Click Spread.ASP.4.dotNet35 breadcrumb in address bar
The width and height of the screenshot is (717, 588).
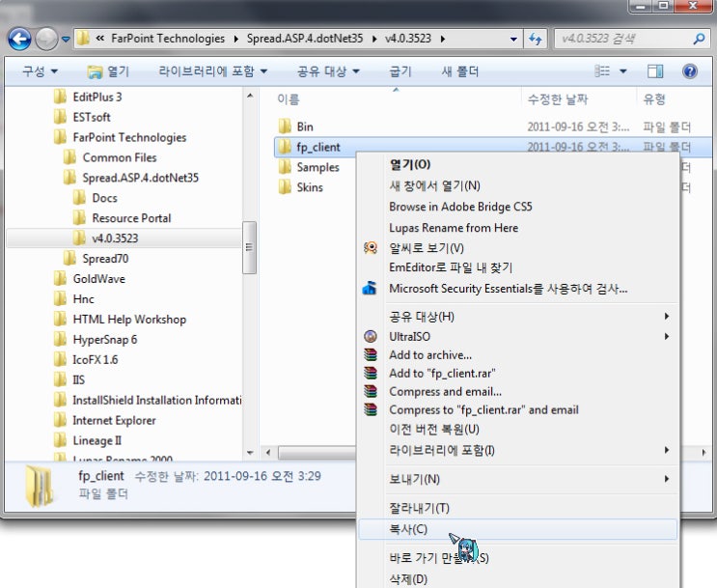[305, 39]
